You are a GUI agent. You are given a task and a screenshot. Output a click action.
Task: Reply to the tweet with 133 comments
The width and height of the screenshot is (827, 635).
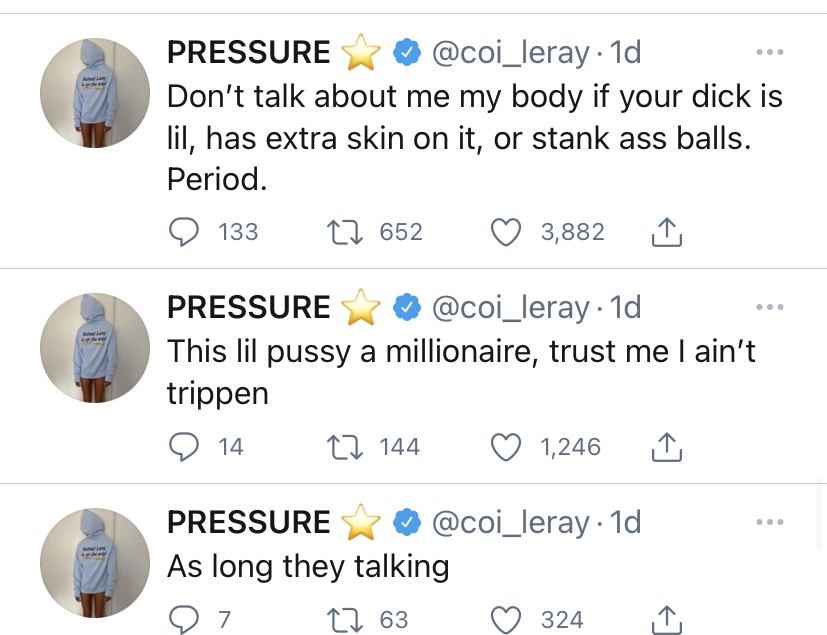pos(185,232)
